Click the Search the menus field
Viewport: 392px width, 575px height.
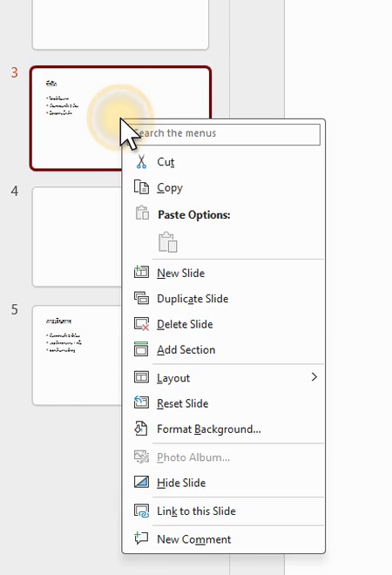(x=224, y=133)
